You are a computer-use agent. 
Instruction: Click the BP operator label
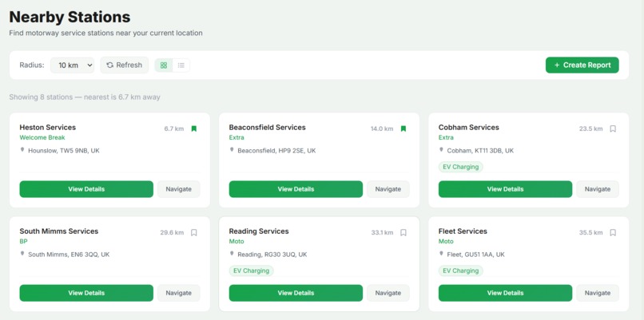click(23, 241)
